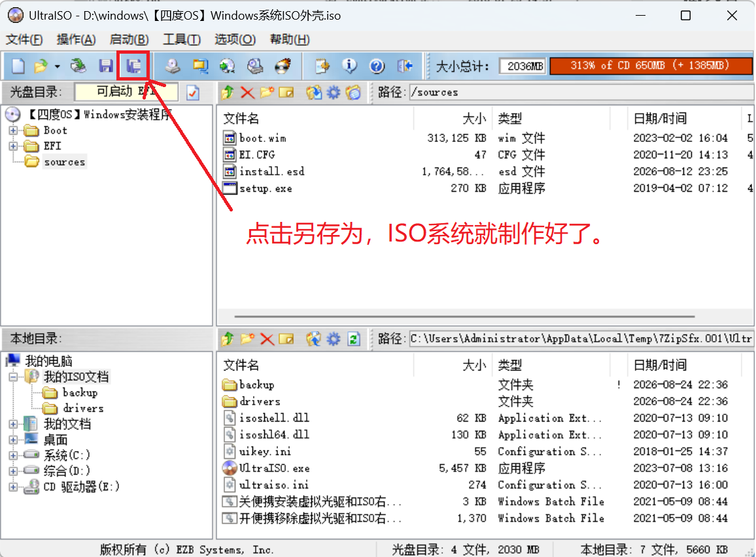Image resolution: width=756 pixels, height=557 pixels.
Task: Click the red X delete icon in image pane
Action: click(x=247, y=92)
